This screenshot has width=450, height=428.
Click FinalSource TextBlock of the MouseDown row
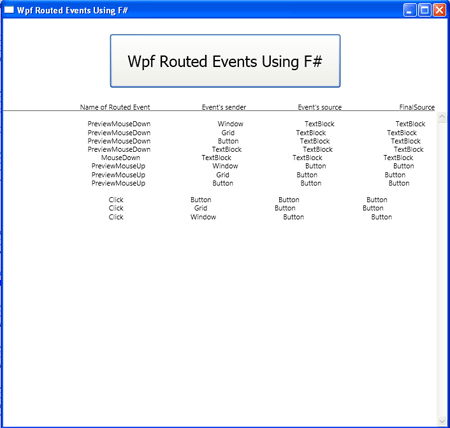(x=398, y=158)
